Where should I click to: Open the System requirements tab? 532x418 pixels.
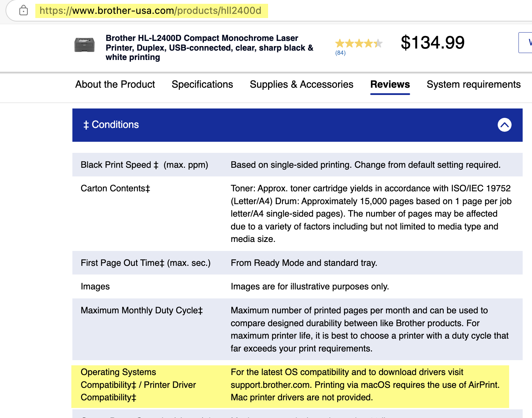click(473, 85)
